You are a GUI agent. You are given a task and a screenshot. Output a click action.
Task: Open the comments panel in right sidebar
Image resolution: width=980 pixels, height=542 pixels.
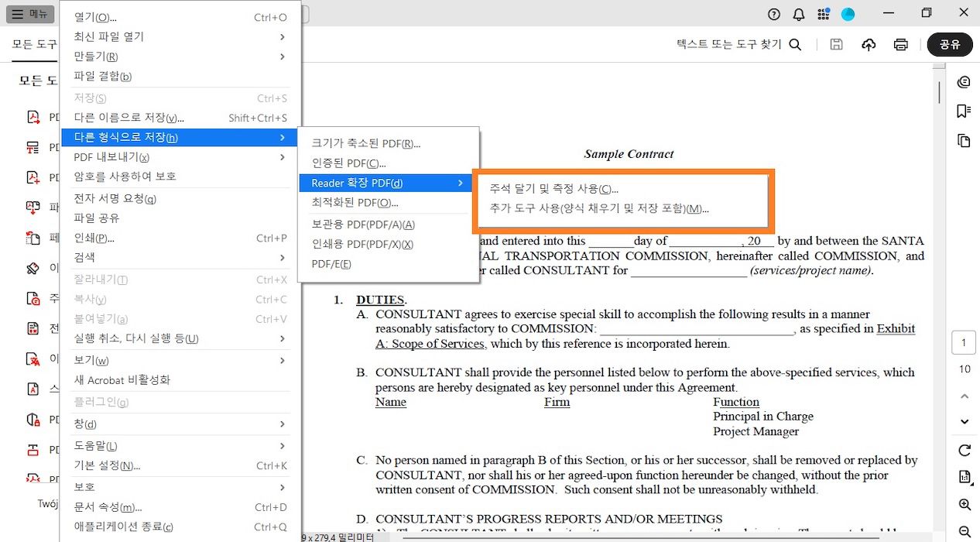[x=964, y=81]
